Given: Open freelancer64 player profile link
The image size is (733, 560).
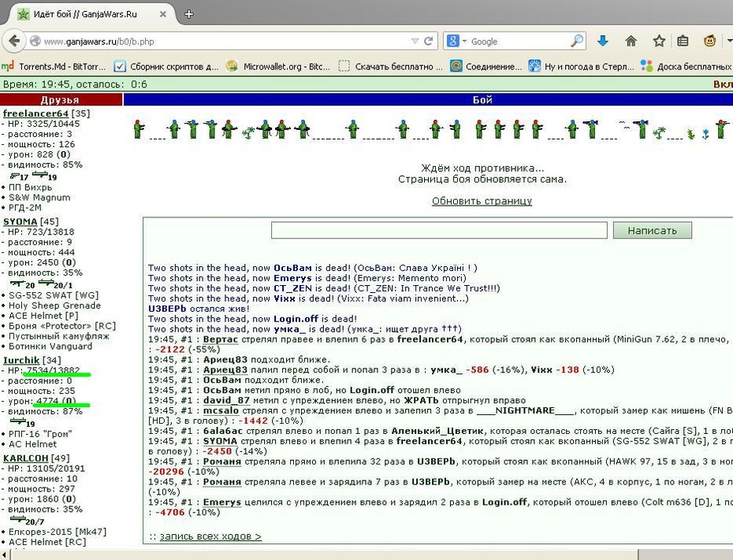Looking at the screenshot, I should coord(35,113).
